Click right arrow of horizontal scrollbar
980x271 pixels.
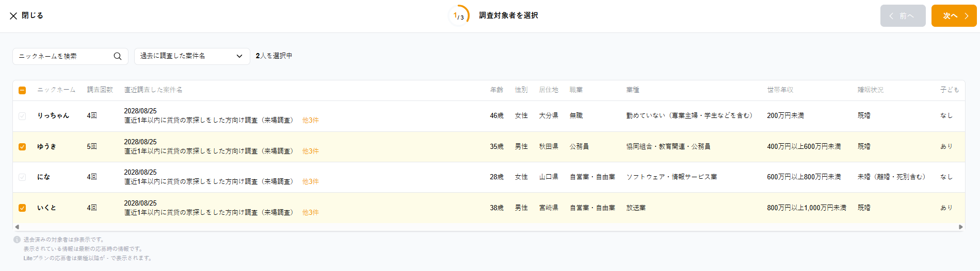[960, 227]
